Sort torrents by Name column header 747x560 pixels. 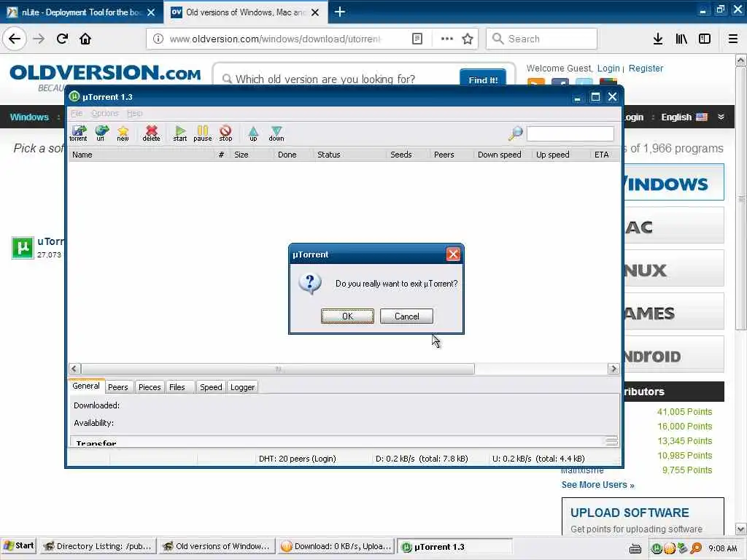click(x=142, y=155)
